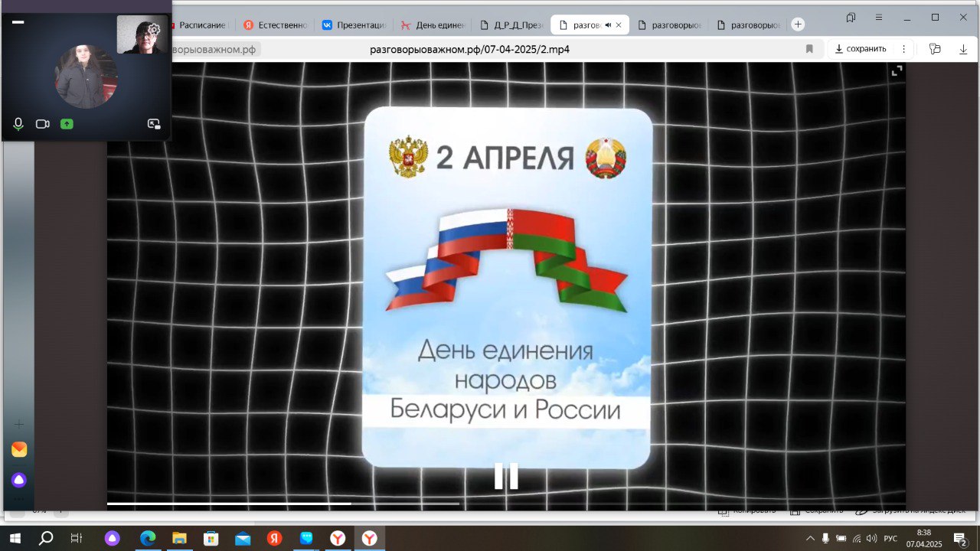The width and height of the screenshot is (980, 551).
Task: Open the browser downloads panel
Action: 963,49
